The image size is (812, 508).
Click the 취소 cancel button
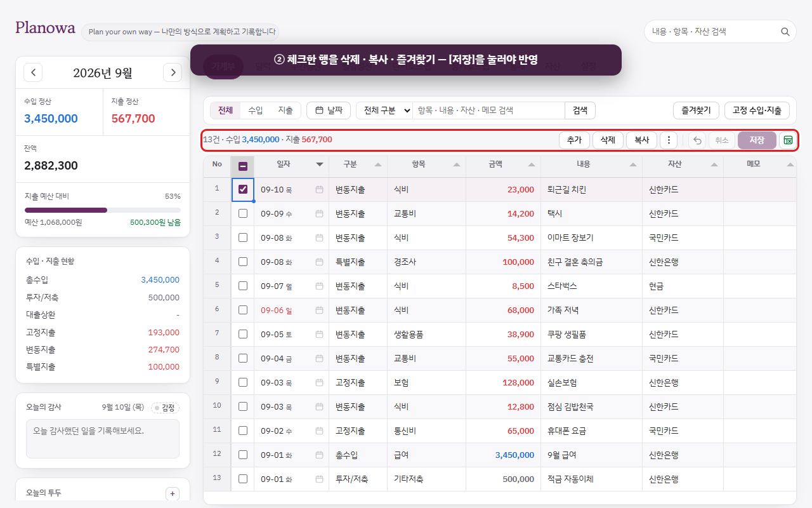722,140
